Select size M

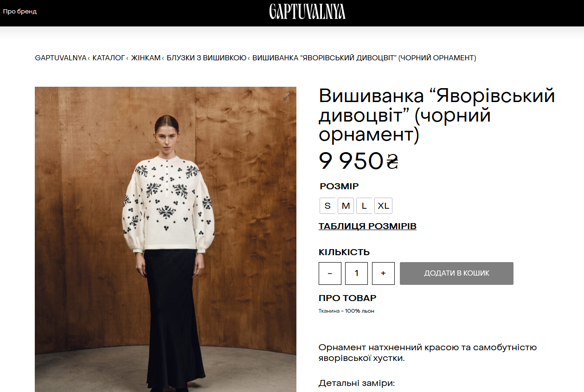[x=346, y=206]
